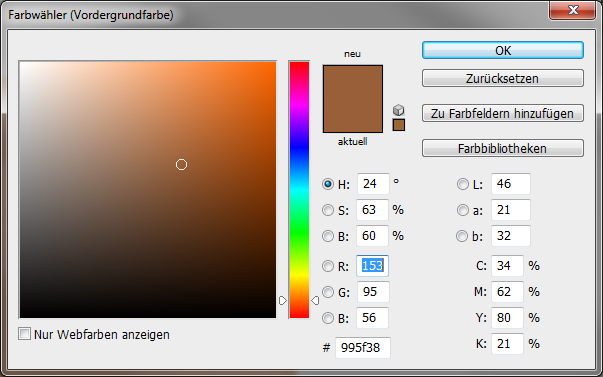Click the brightness field showing 60

[372, 235]
